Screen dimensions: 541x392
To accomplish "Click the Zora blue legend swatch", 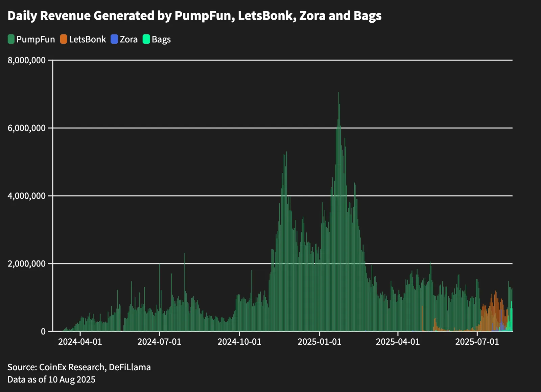I will [x=114, y=39].
